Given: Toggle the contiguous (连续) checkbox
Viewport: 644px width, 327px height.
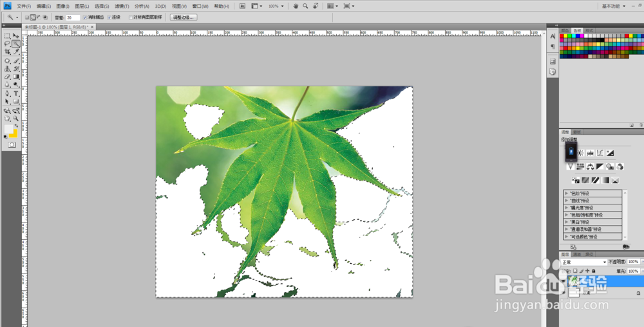Looking at the screenshot, I should pos(109,17).
